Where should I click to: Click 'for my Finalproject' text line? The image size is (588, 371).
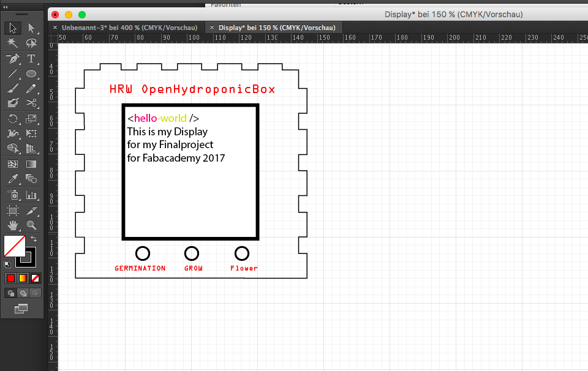point(170,144)
